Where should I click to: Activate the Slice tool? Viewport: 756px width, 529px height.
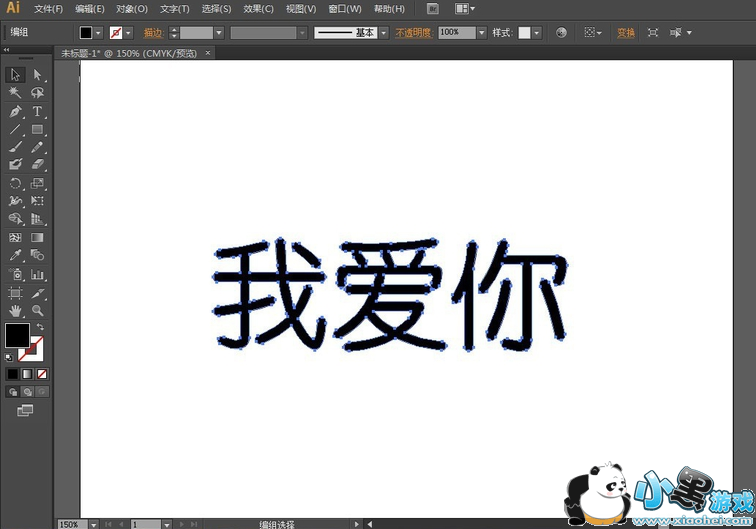click(37, 293)
